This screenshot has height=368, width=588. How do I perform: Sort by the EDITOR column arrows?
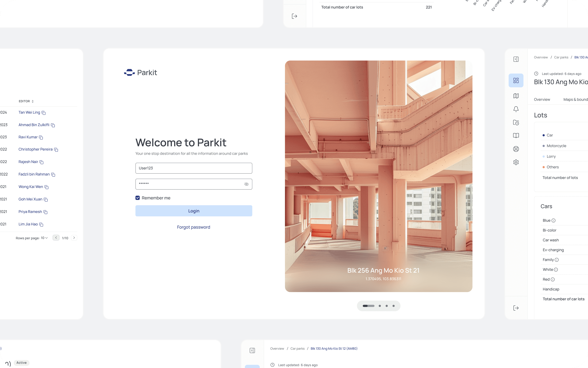click(x=33, y=101)
